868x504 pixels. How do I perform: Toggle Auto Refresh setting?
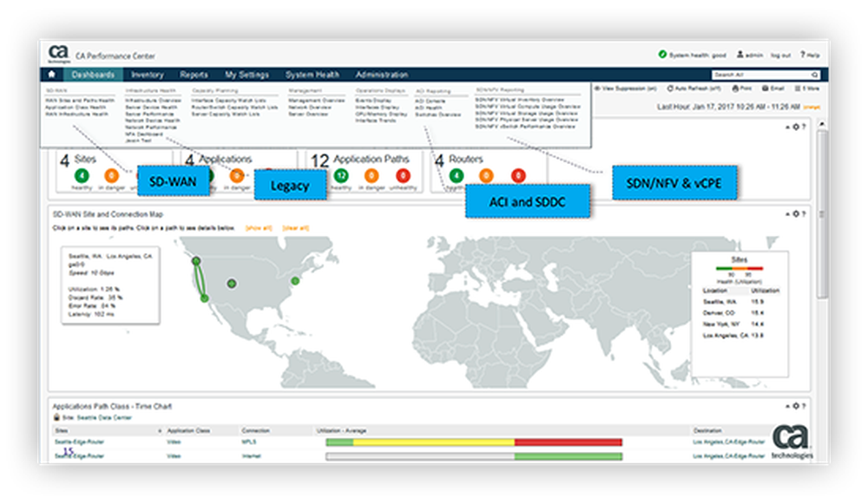click(694, 88)
